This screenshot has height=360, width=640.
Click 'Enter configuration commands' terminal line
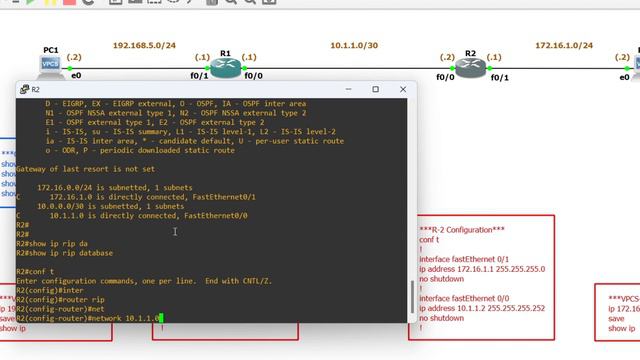point(144,281)
